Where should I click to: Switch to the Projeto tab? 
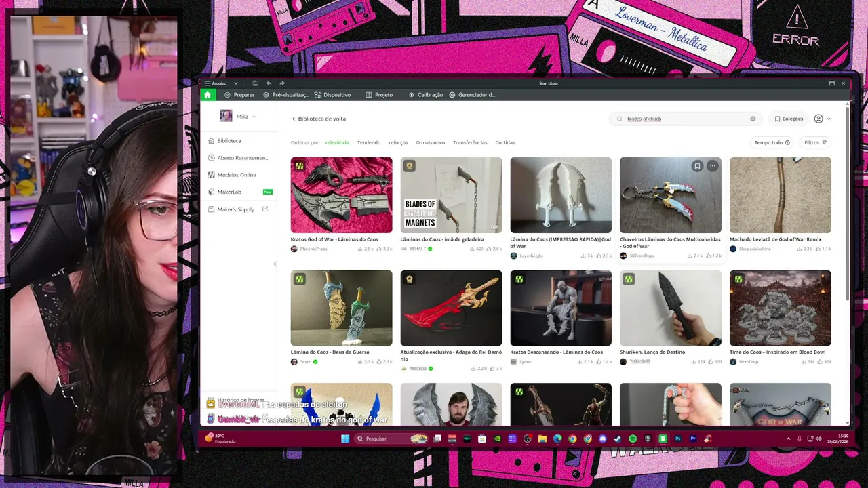click(379, 95)
